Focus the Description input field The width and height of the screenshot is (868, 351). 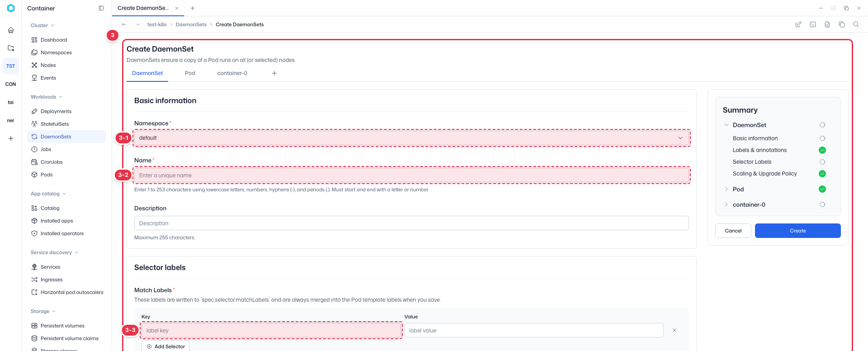411,223
